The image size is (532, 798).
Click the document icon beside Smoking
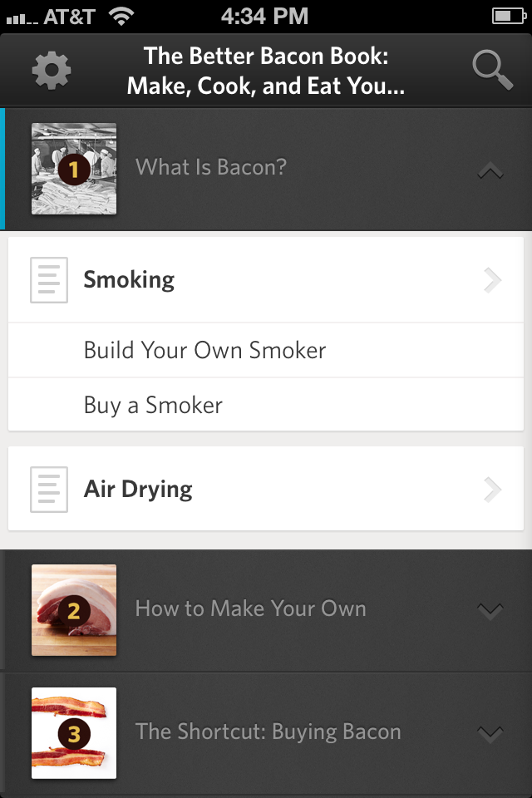pos(49,280)
